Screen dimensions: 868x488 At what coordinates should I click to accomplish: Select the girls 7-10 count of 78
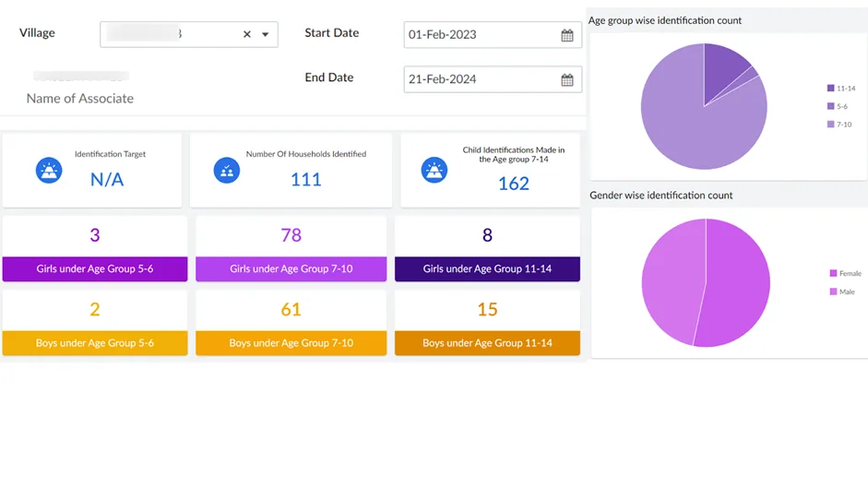click(x=291, y=235)
